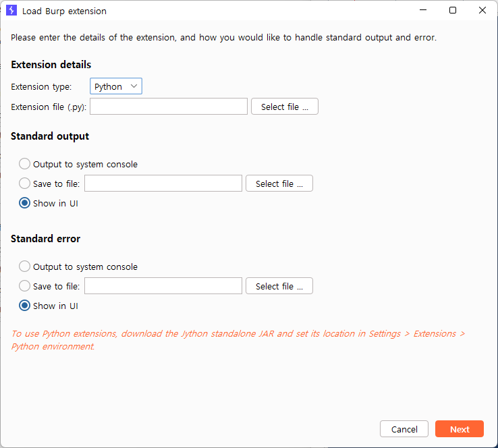
Task: Maximize the Load Burp extension window
Action: click(x=453, y=10)
